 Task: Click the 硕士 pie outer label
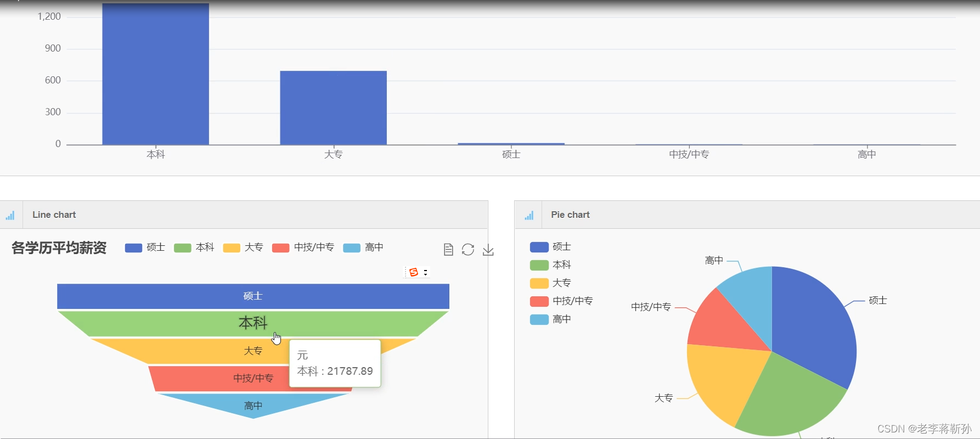pyautogui.click(x=878, y=301)
